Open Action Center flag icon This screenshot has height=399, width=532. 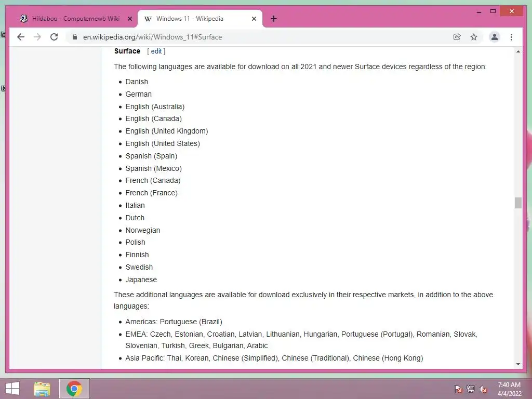(x=458, y=389)
